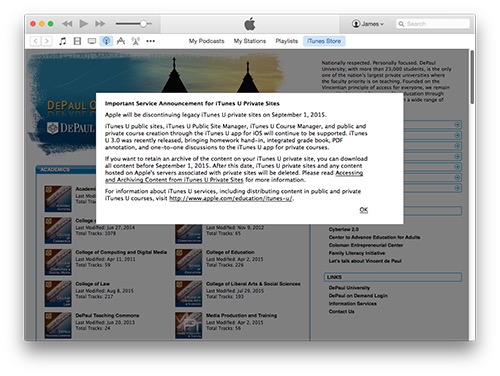Open the Internet Radio antenna icon
Viewport: 500px width, 376px height.
136,41
